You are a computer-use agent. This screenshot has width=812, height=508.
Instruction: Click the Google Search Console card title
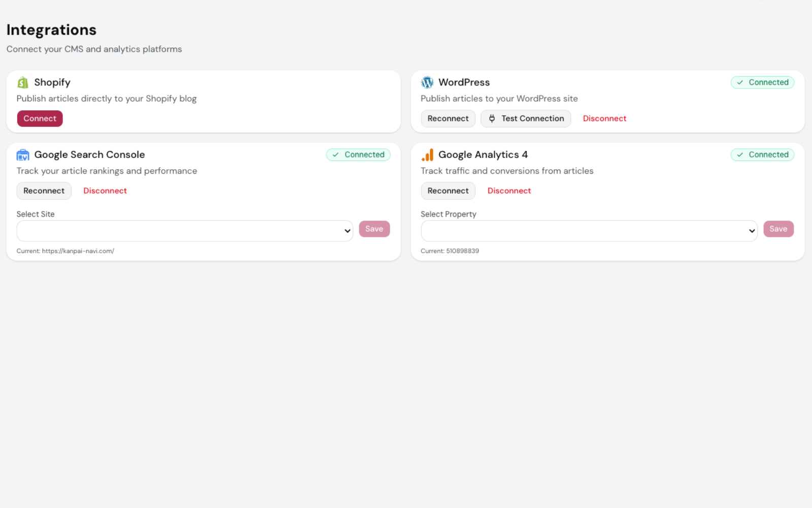click(x=89, y=154)
